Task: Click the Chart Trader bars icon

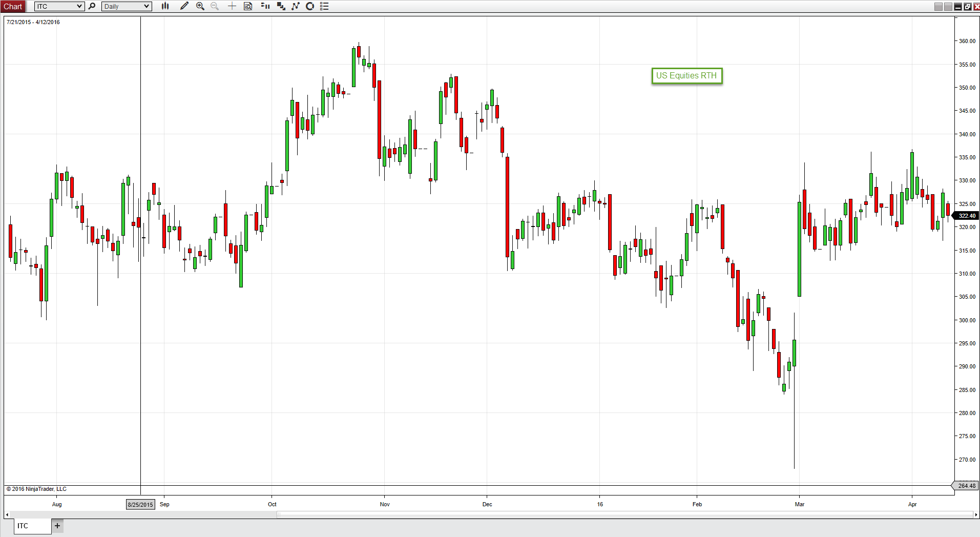Action: pyautogui.click(x=265, y=6)
